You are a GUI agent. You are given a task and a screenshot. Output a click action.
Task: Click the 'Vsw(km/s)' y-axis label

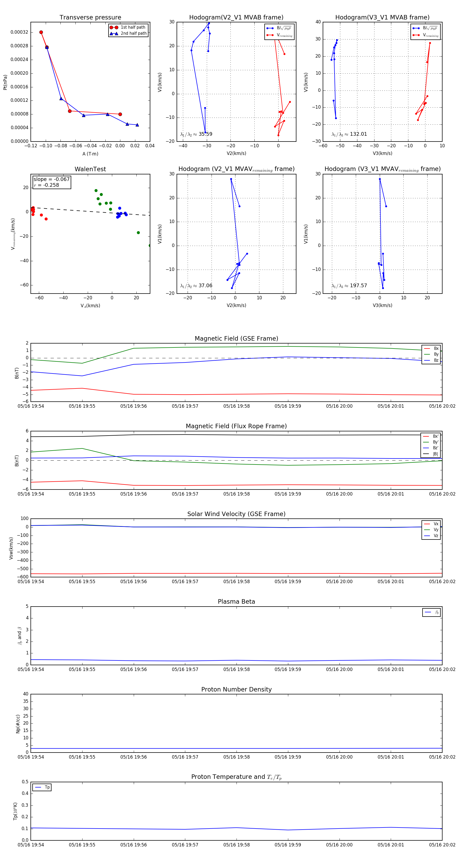pos(11,548)
